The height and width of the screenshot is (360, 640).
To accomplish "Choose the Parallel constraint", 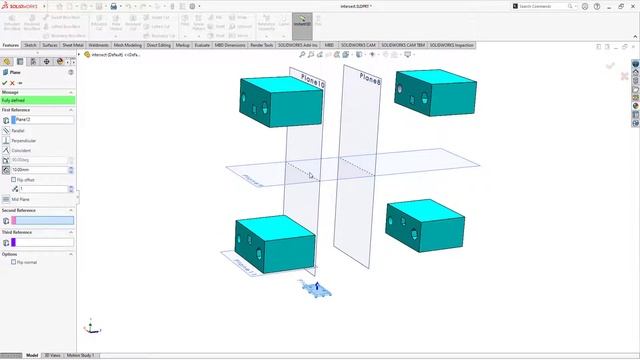I will point(6,131).
